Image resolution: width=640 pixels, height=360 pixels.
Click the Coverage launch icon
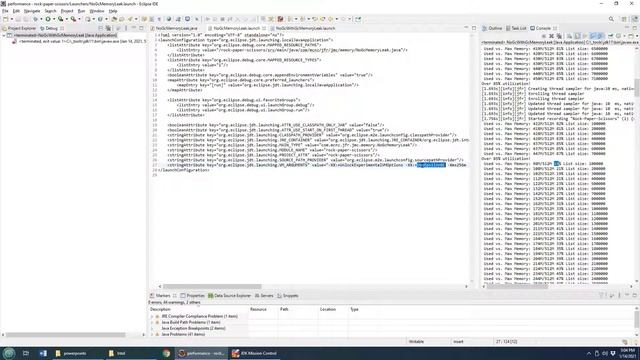(60, 19)
